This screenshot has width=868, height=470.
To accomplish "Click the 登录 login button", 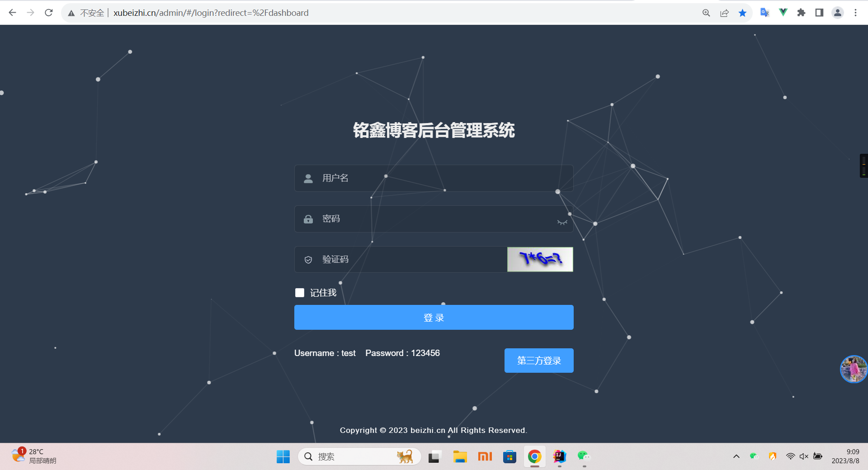I will coord(434,317).
